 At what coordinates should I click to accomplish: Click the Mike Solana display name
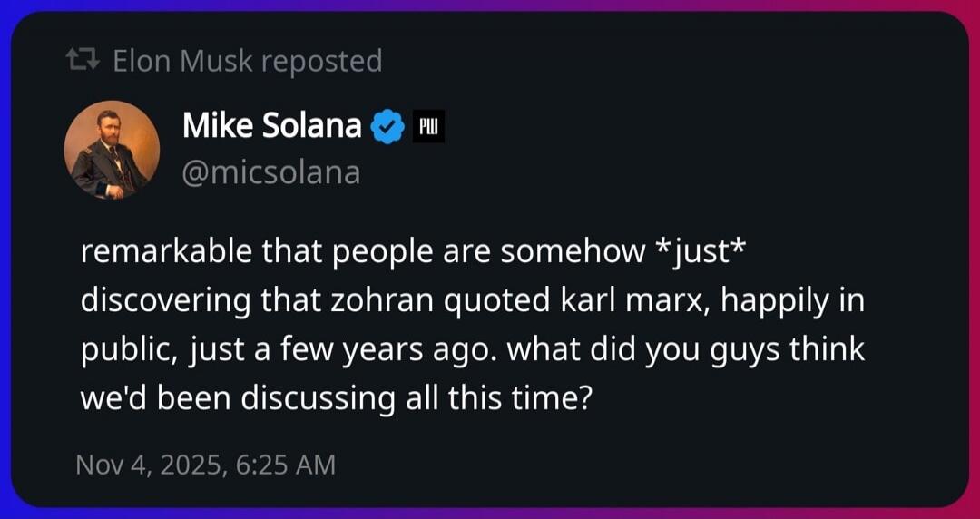[271, 127]
